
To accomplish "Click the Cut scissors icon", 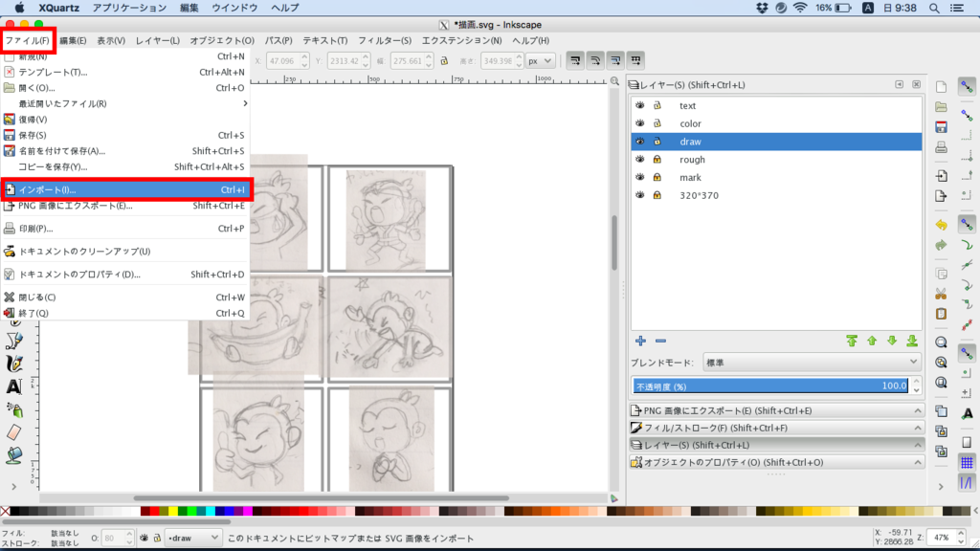I will point(942,294).
